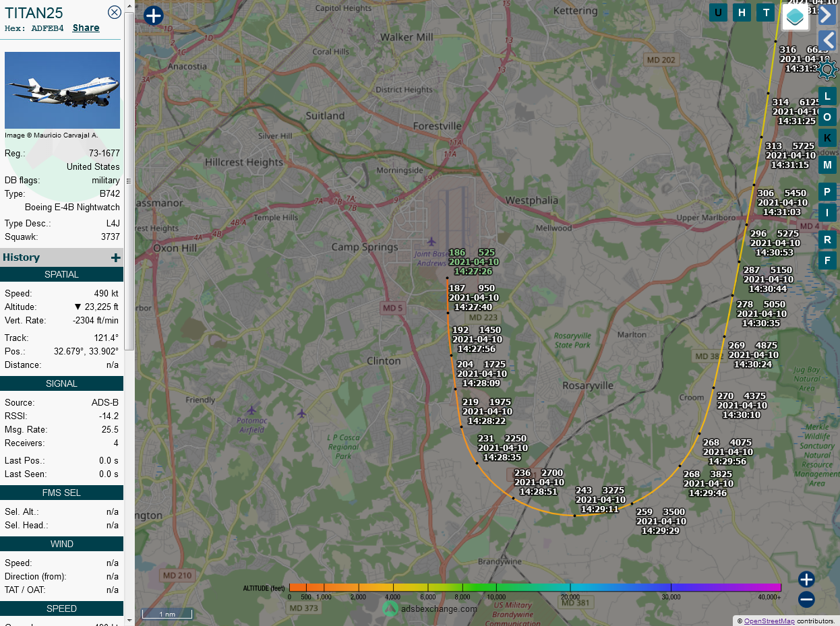Click the sidebar resize handle
Screen dimensions: 840x626
click(x=129, y=181)
